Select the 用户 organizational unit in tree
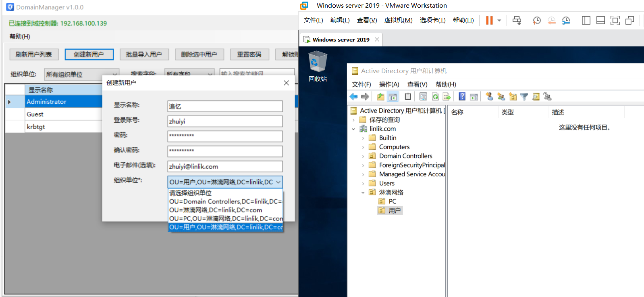The image size is (644, 297). (390, 211)
